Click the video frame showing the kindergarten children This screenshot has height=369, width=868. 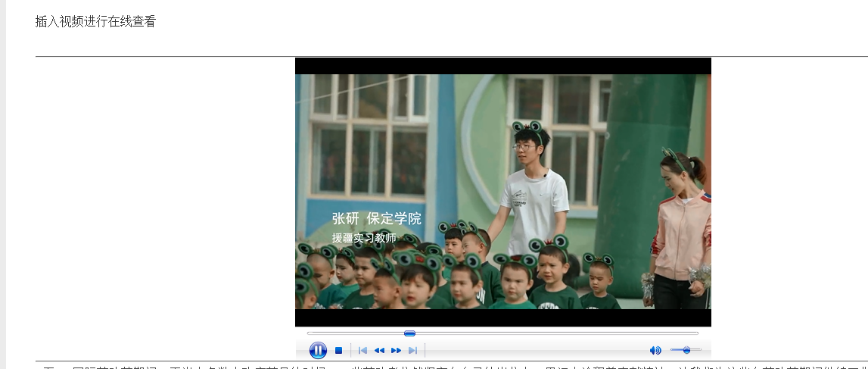(503, 192)
